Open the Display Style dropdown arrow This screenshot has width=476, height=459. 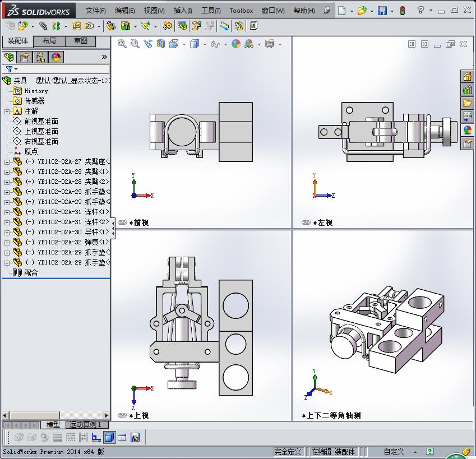click(x=205, y=45)
